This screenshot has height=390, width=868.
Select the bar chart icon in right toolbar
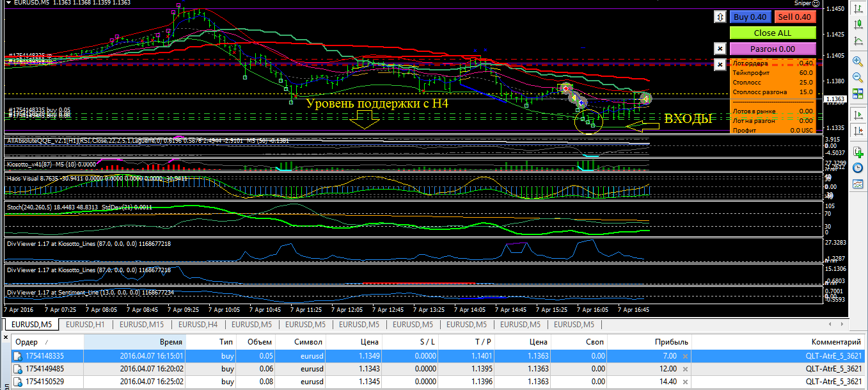[858, 8]
